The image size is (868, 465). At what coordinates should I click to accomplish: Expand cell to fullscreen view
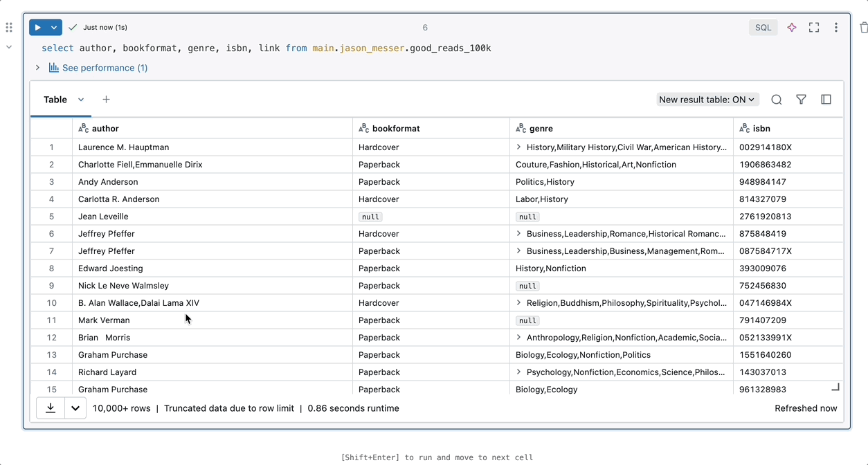pyautogui.click(x=814, y=28)
